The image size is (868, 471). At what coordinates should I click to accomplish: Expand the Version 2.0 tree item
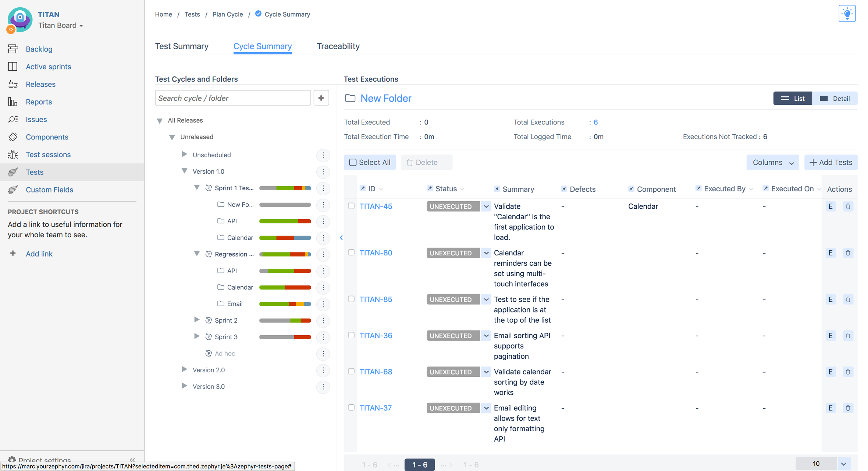pyautogui.click(x=184, y=369)
